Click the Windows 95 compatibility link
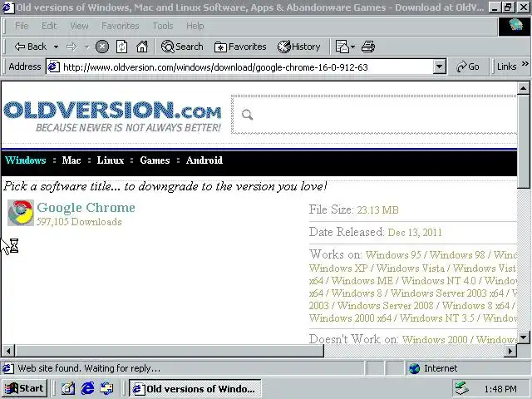The width and height of the screenshot is (532, 399). point(393,255)
